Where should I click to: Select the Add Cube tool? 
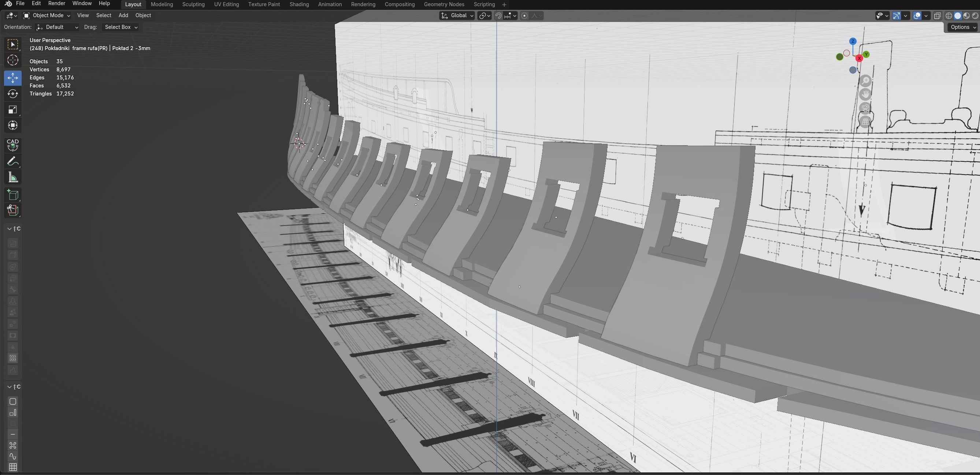[x=12, y=195]
